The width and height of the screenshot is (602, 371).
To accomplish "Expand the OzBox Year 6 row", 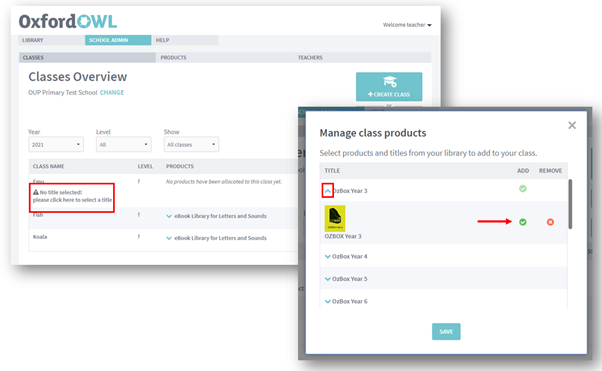I will pyautogui.click(x=327, y=301).
